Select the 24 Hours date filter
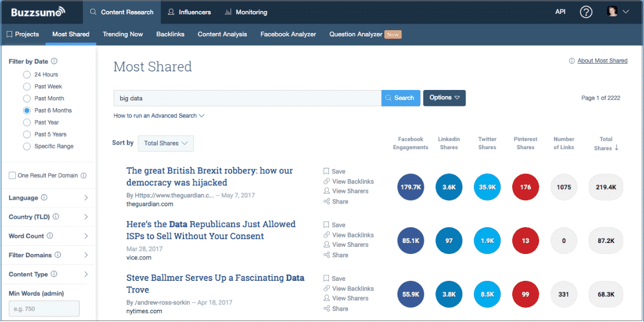644x322 pixels. (27, 75)
